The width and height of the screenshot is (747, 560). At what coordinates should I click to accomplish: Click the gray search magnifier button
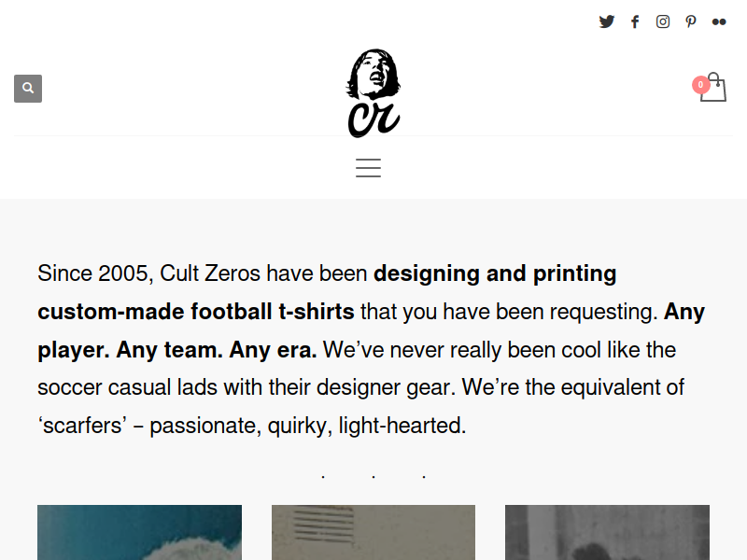pyautogui.click(x=28, y=89)
